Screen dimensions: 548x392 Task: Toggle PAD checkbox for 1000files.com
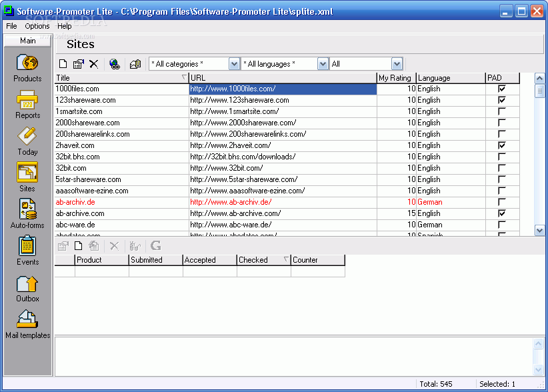[502, 89]
